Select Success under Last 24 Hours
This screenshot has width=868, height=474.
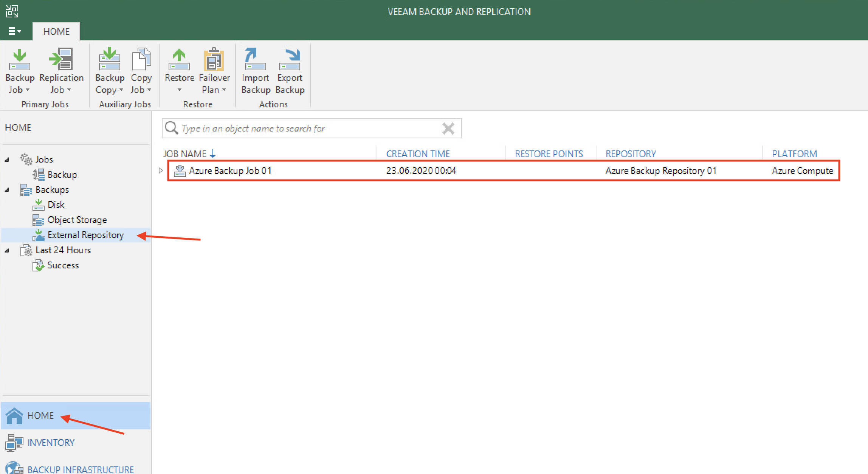click(x=63, y=265)
